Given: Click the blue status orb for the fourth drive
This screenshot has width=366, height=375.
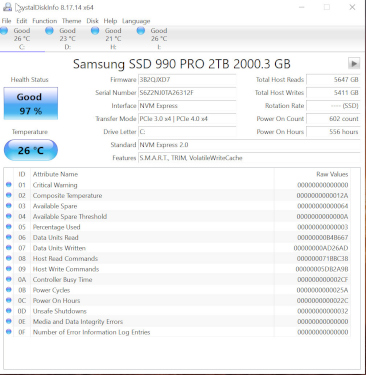Looking at the screenshot, I should pos(141,31).
